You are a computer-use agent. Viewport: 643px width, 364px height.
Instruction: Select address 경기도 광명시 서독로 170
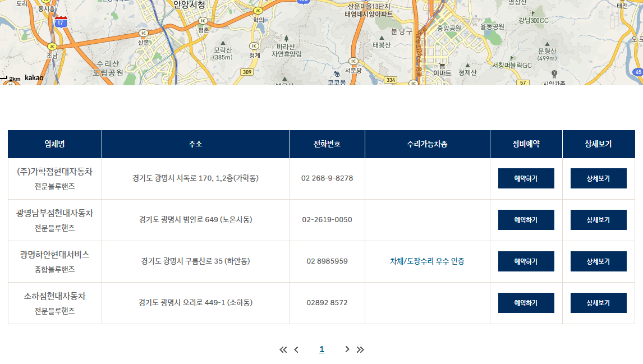[x=196, y=178]
